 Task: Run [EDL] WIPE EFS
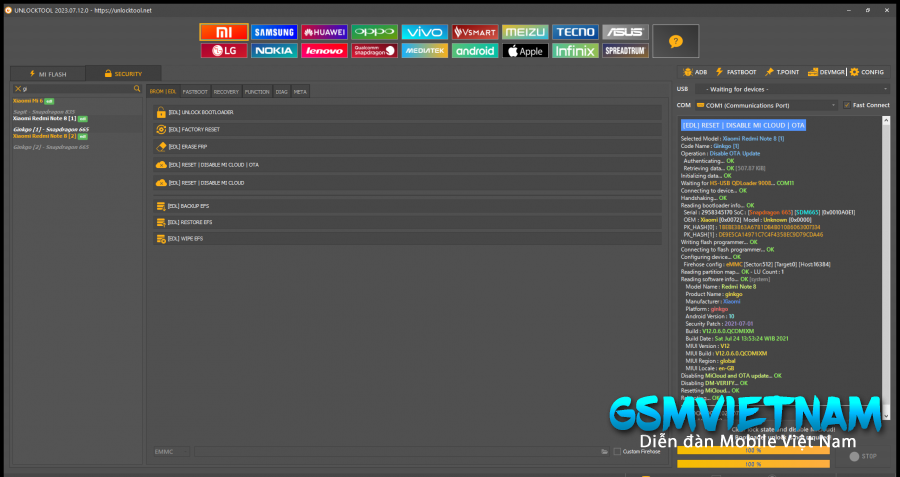(x=407, y=238)
